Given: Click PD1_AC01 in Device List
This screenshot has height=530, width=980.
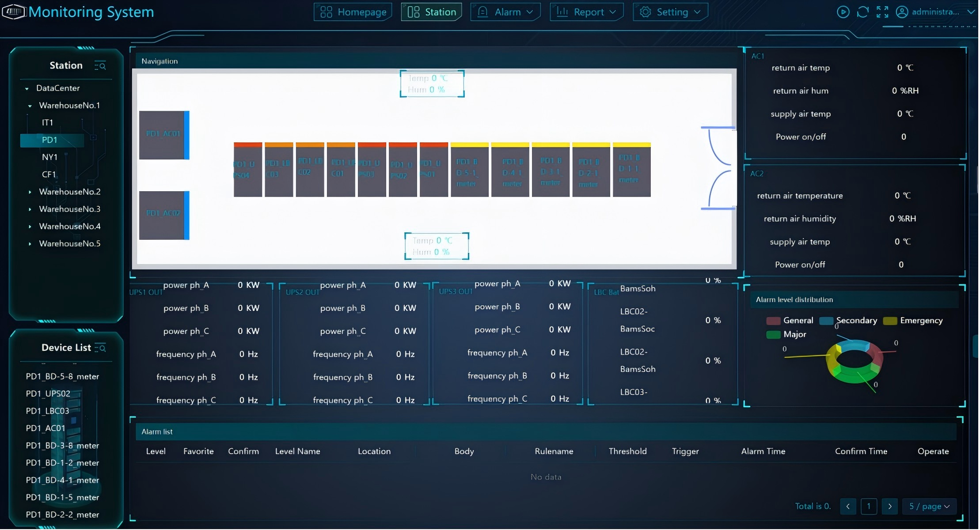Looking at the screenshot, I should tap(46, 429).
